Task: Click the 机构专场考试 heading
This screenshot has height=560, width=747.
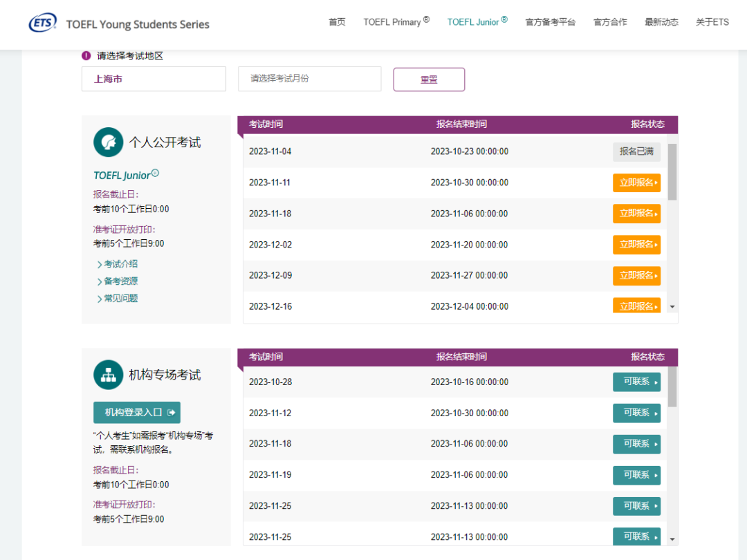Action: click(165, 375)
